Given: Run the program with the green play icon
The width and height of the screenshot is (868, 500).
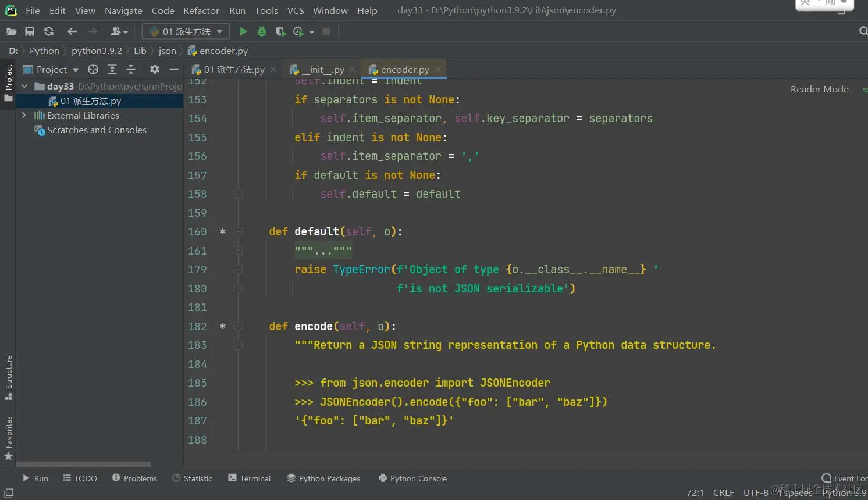Looking at the screenshot, I should click(x=243, y=31).
